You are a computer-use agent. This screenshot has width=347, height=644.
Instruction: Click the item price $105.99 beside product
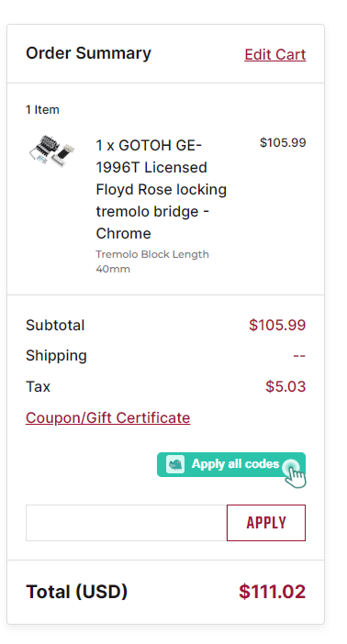coord(283,142)
